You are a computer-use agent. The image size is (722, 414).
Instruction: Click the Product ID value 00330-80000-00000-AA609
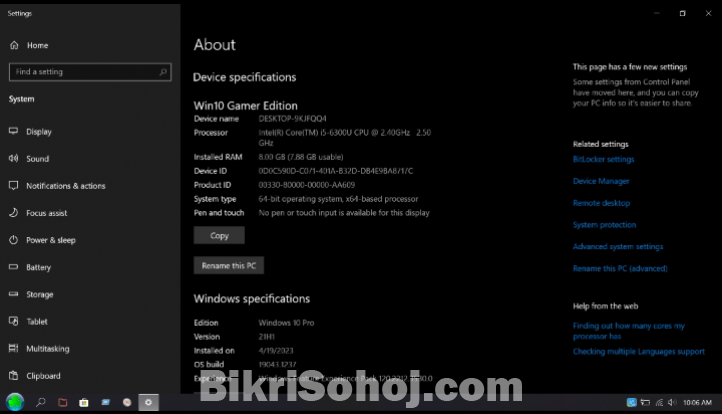coord(307,185)
